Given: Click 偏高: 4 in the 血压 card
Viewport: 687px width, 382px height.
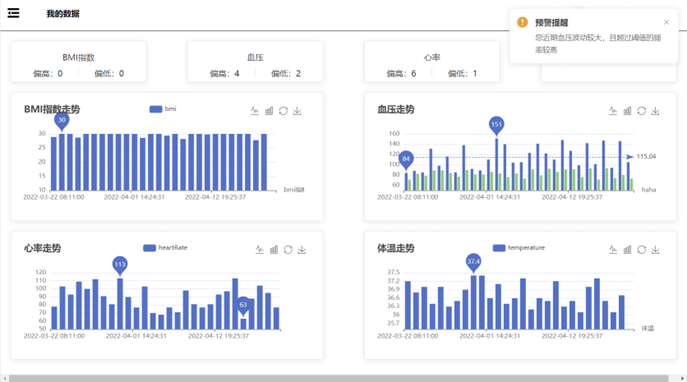Looking at the screenshot, I should click(x=224, y=73).
